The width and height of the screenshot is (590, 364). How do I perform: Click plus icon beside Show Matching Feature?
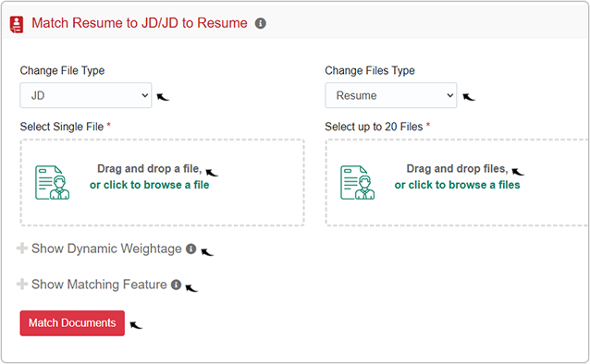click(x=22, y=284)
